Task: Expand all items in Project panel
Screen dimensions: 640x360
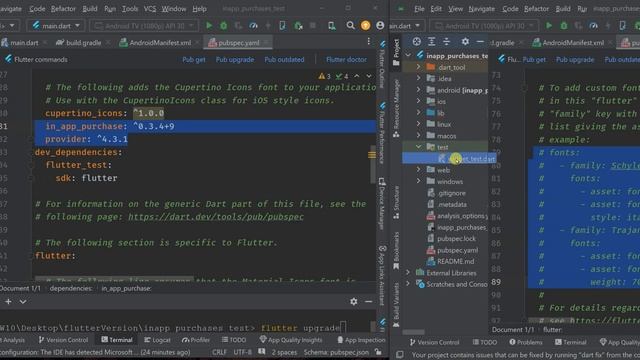Action: (x=431, y=42)
